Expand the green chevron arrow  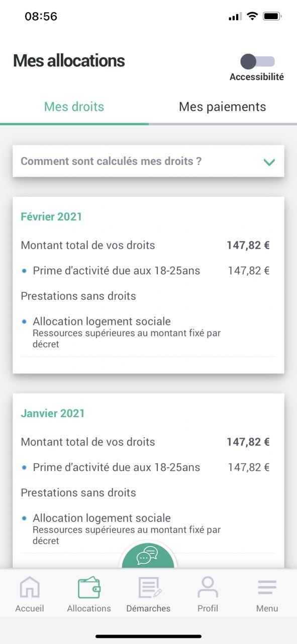[x=269, y=162]
